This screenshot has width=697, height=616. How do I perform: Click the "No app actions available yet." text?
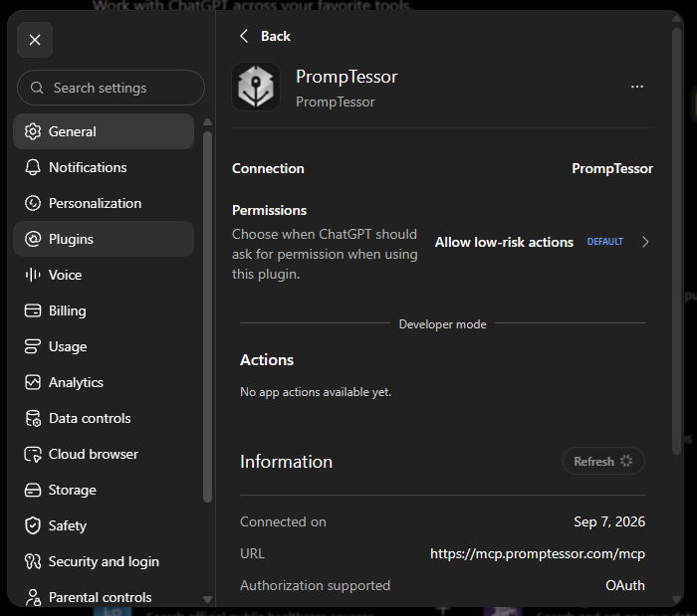[316, 392]
